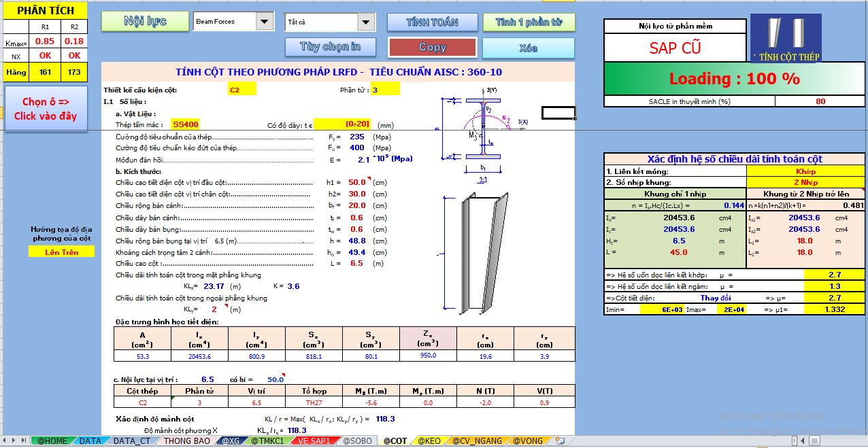Switch to the @TMKC1 sheet tab
The width and height of the screenshot is (868, 448).
(267, 441)
